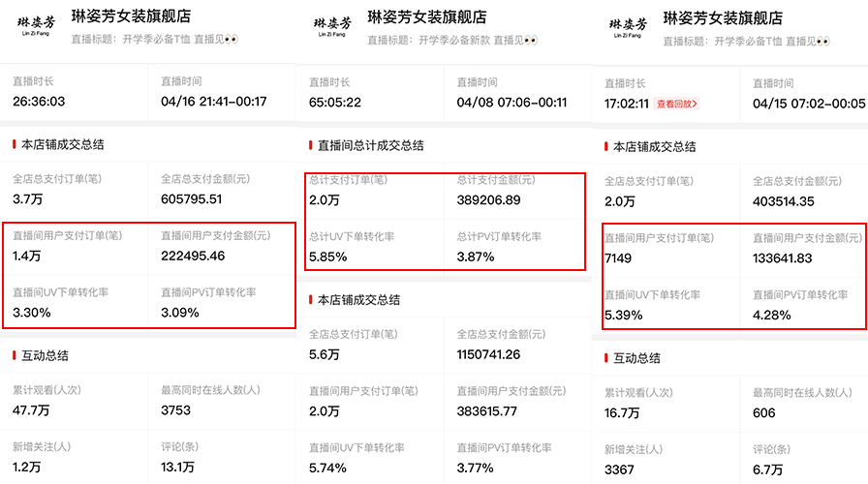The width and height of the screenshot is (868, 484).
Task: Select the 总计支付订单(笔) label
Action: click(x=348, y=180)
